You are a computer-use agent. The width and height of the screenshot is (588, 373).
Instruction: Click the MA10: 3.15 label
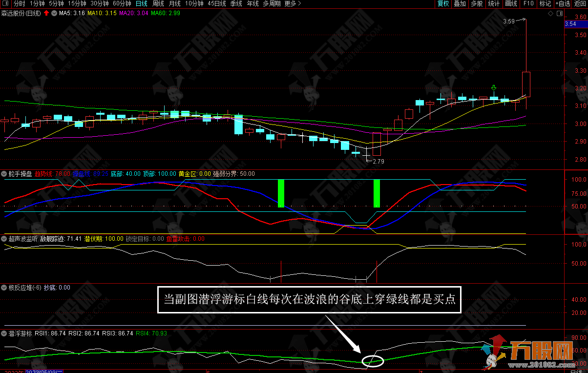pos(102,13)
